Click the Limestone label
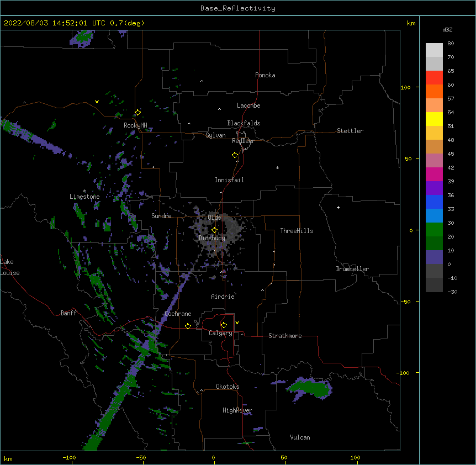The width and height of the screenshot is (476, 465). tap(84, 197)
